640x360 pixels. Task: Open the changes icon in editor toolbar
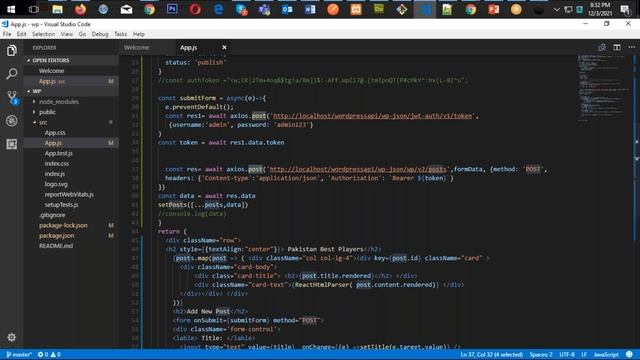(x=602, y=47)
